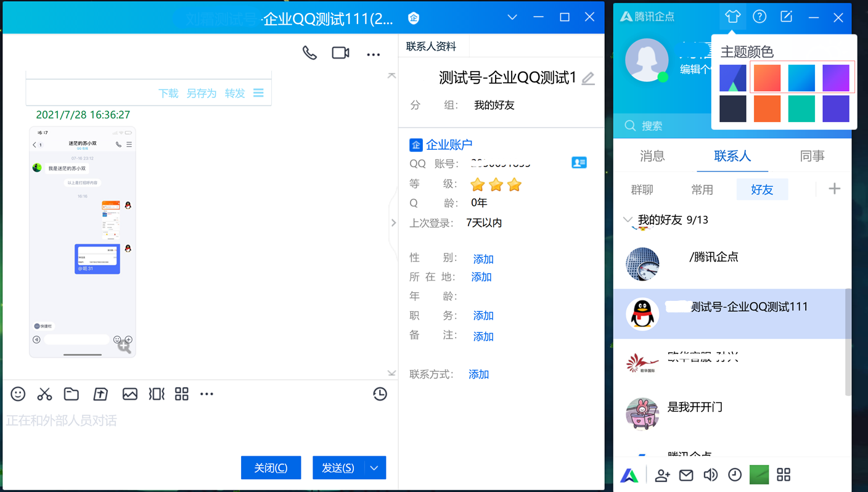Click the text-T icon in chat toolbar
The width and height of the screenshot is (868, 492).
(100, 394)
